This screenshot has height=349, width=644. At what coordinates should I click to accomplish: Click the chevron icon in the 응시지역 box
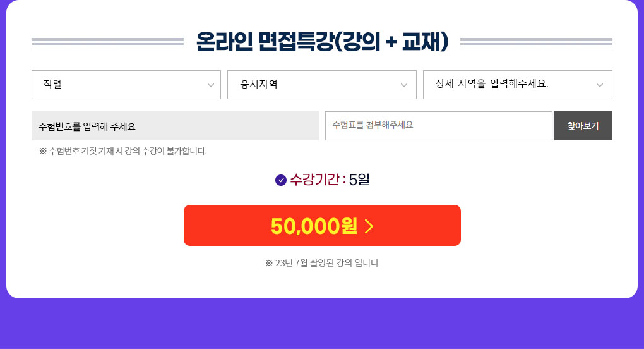[404, 85]
